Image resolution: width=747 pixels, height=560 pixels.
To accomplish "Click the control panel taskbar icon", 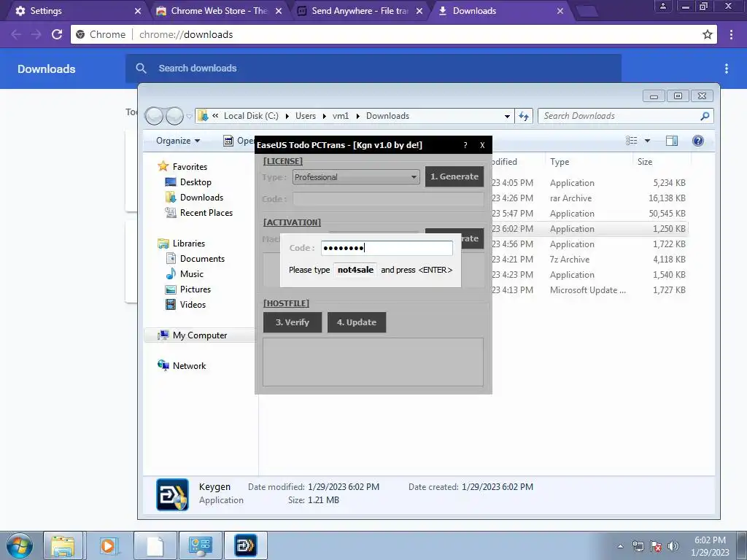I will pyautogui.click(x=200, y=545).
